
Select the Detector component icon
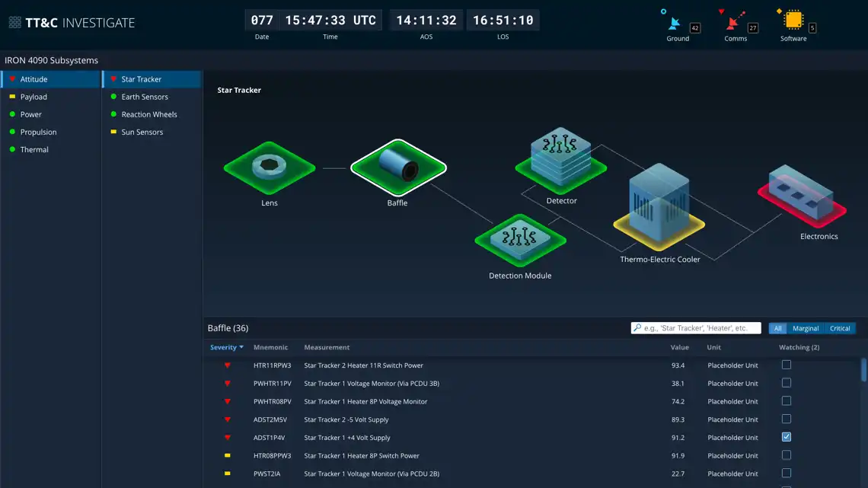(560, 161)
